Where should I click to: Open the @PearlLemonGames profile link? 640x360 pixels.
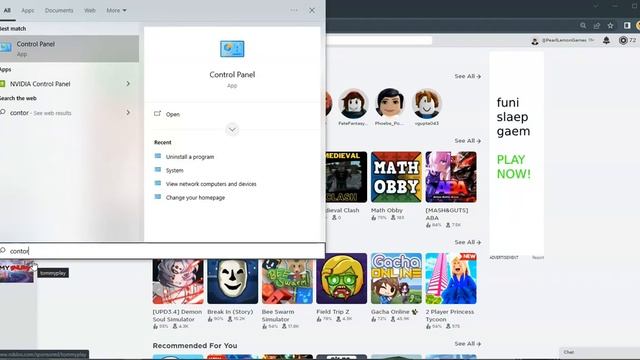[563, 40]
